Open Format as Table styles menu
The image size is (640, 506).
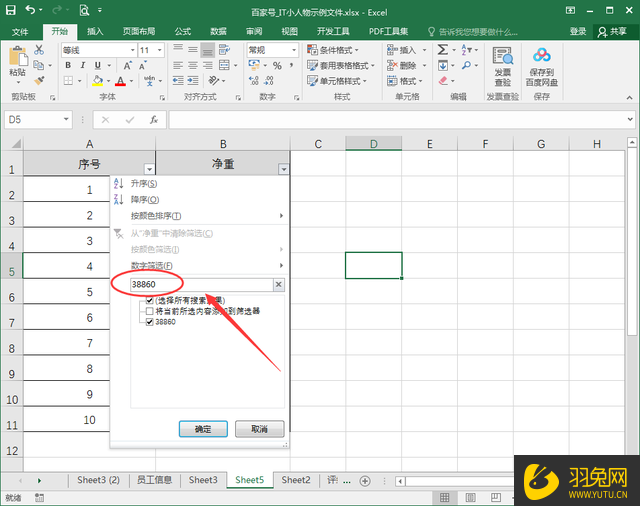pyautogui.click(x=341, y=65)
